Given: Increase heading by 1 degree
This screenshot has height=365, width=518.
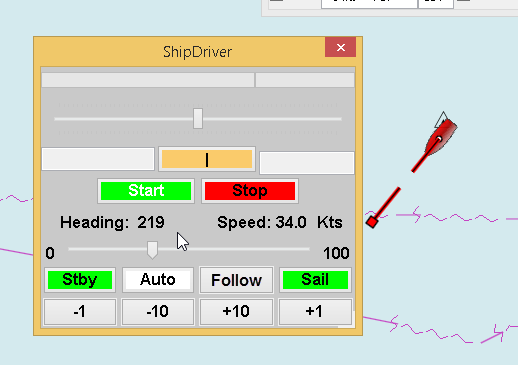Looking at the screenshot, I should [315, 312].
